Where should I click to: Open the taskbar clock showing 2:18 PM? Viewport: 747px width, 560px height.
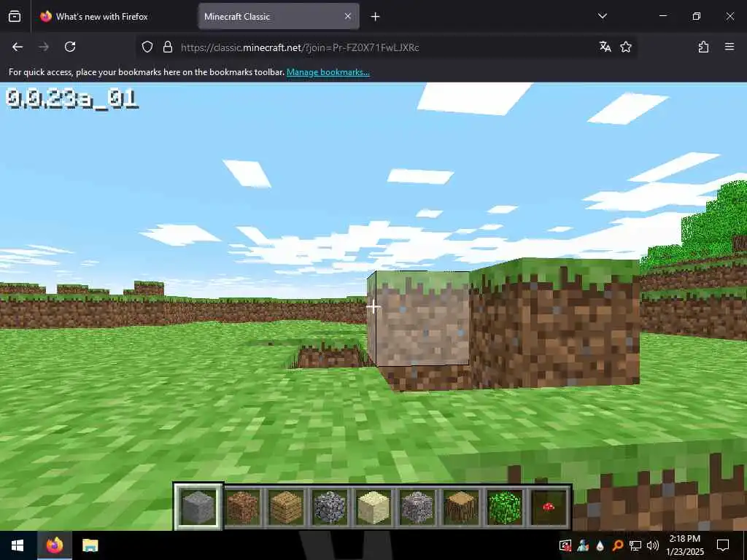click(x=685, y=545)
